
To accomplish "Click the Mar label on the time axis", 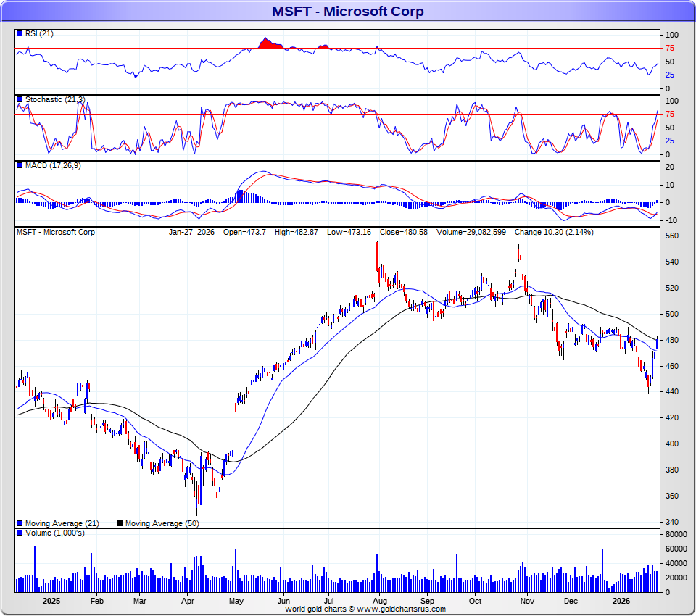I will click(x=140, y=601).
